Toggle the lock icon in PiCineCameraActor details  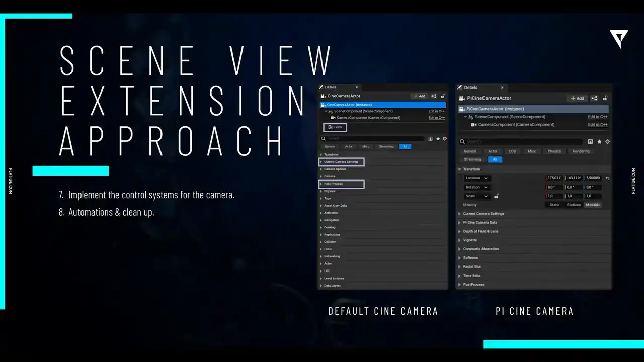tap(605, 98)
